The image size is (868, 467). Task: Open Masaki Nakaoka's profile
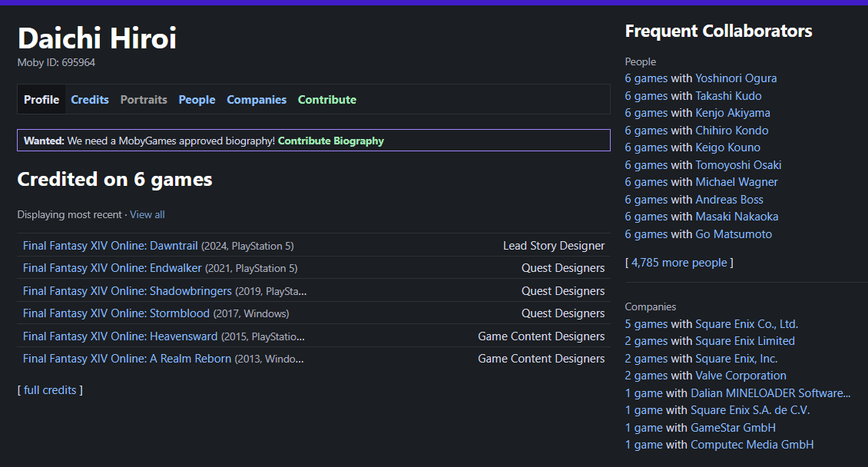coord(737,217)
